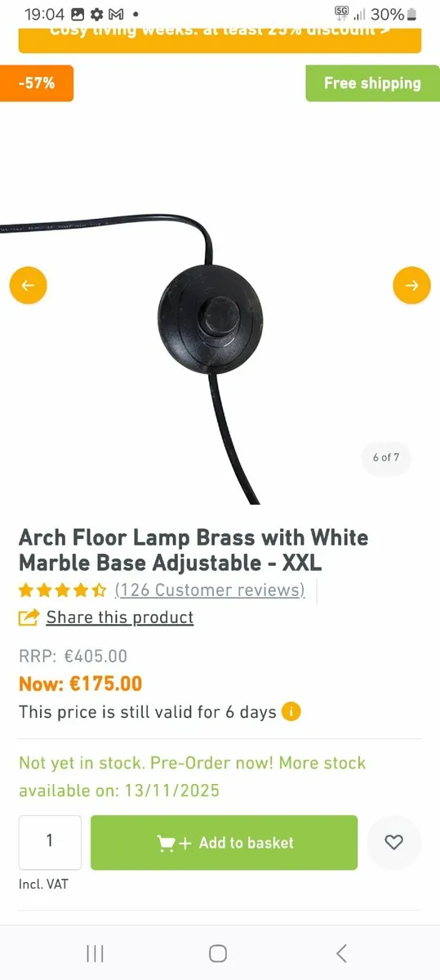Tap the Free shipping green badge
The image size is (440, 980).
point(372,83)
